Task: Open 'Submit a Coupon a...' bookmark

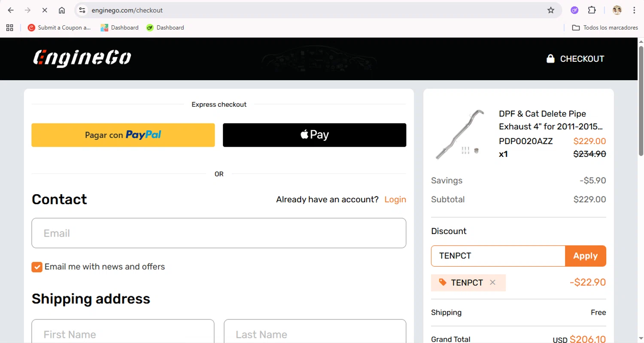Action: click(x=59, y=27)
